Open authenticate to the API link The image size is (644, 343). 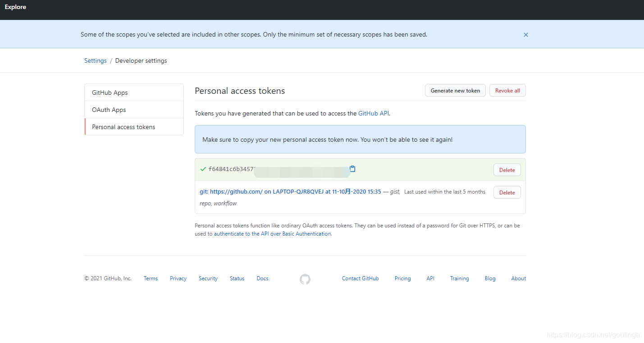click(x=272, y=234)
